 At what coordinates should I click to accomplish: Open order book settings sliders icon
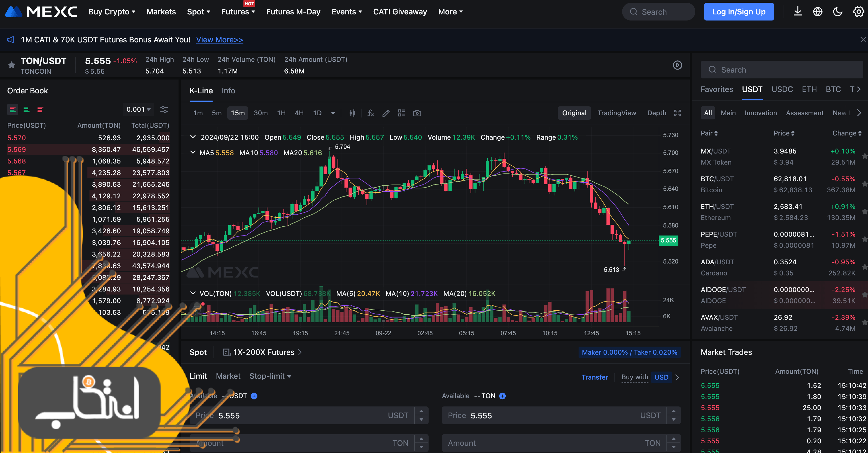164,109
